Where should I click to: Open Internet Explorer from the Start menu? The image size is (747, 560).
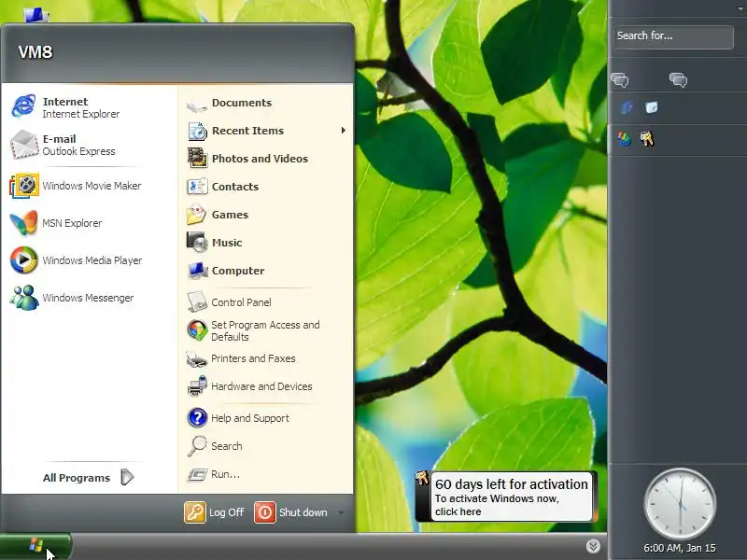66,107
